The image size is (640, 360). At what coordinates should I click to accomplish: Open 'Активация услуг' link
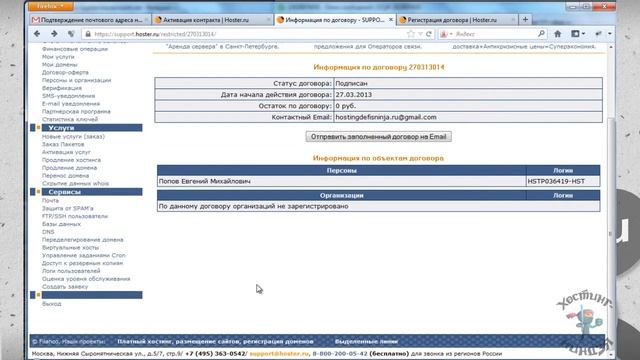[x=66, y=152]
